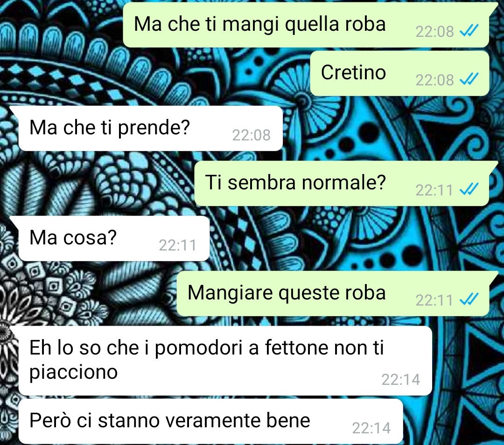Click 22:14 timestamp on 'Però ci stanno' message
Viewport: 504px width, 445px height.
(x=371, y=428)
